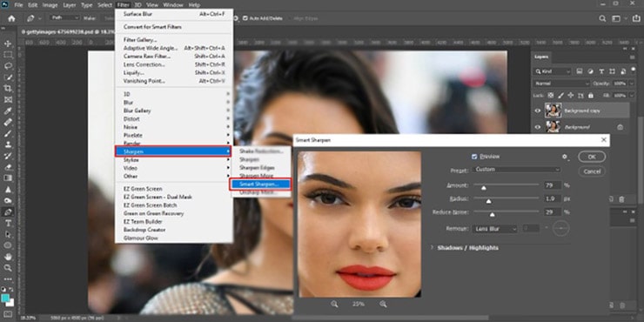The image size is (644, 322).
Task: Open the search icon at top right
Action: 602,18
